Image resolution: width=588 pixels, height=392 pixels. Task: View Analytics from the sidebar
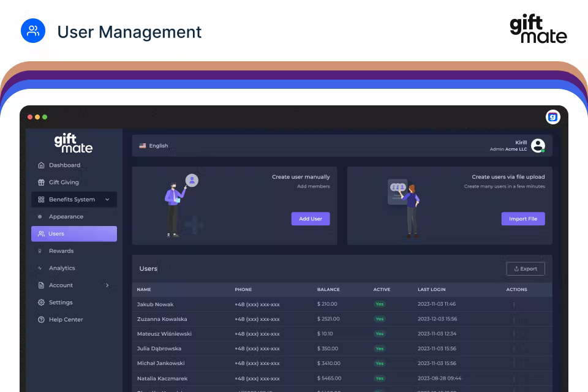[62, 268]
